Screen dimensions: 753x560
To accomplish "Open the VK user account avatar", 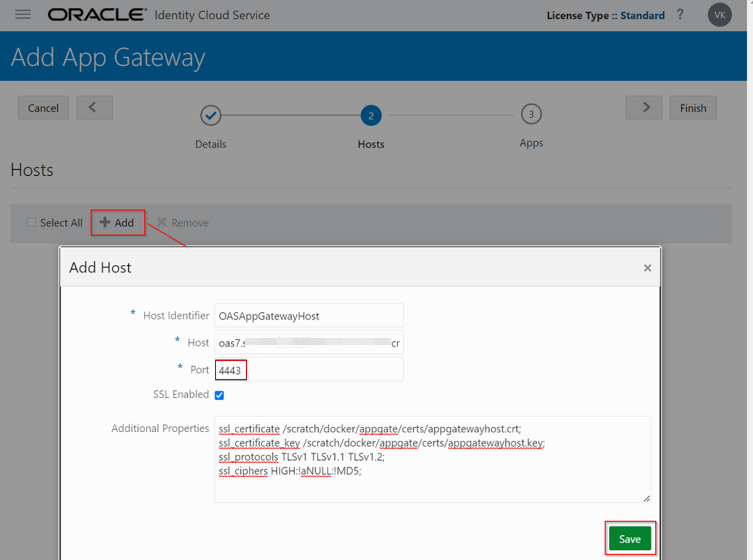I will pyautogui.click(x=719, y=14).
